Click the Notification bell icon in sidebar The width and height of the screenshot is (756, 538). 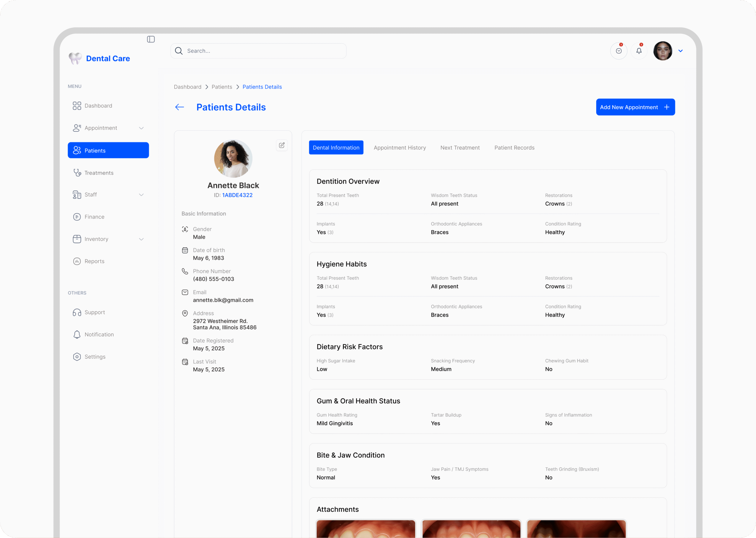pyautogui.click(x=77, y=335)
